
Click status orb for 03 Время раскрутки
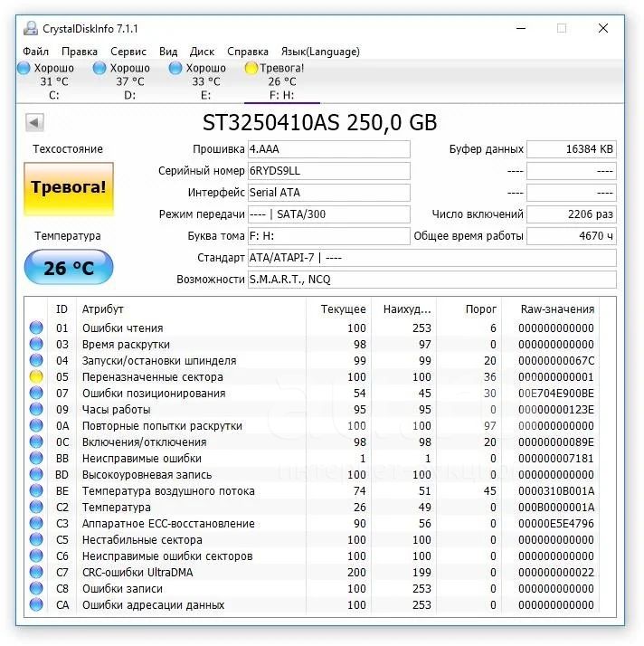pyautogui.click(x=36, y=344)
